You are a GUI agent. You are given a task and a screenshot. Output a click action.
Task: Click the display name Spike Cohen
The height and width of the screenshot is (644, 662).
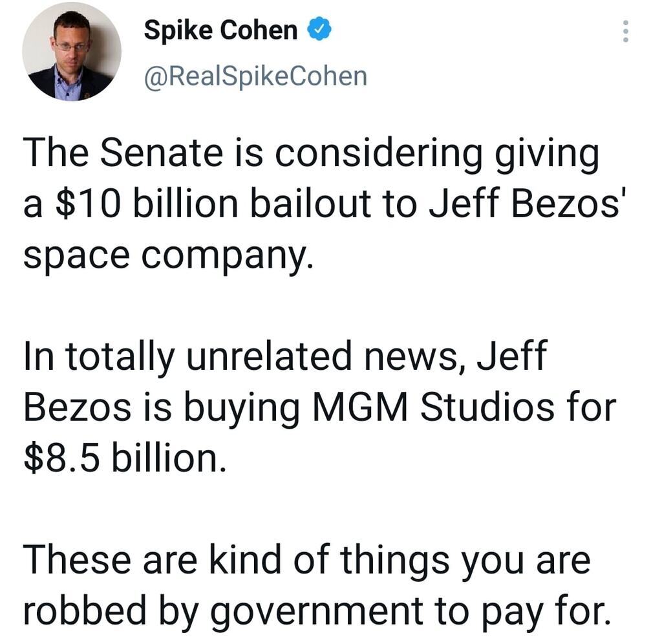click(x=220, y=30)
